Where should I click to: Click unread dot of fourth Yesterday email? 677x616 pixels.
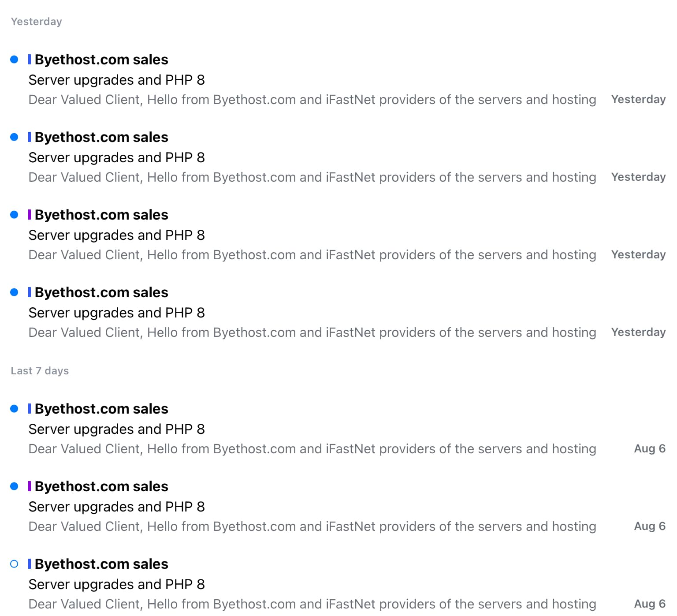(x=14, y=292)
